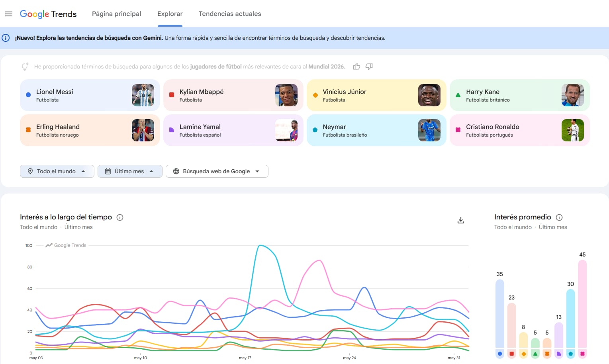609x364 pixels.
Task: Click Erling Haaland orange icon under bar chart
Action: click(547, 354)
